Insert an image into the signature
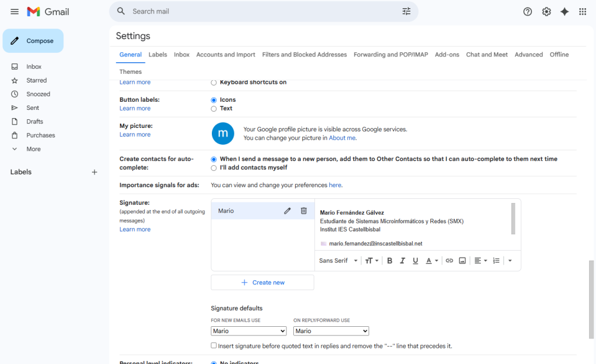The height and width of the screenshot is (364, 596). pos(462,260)
